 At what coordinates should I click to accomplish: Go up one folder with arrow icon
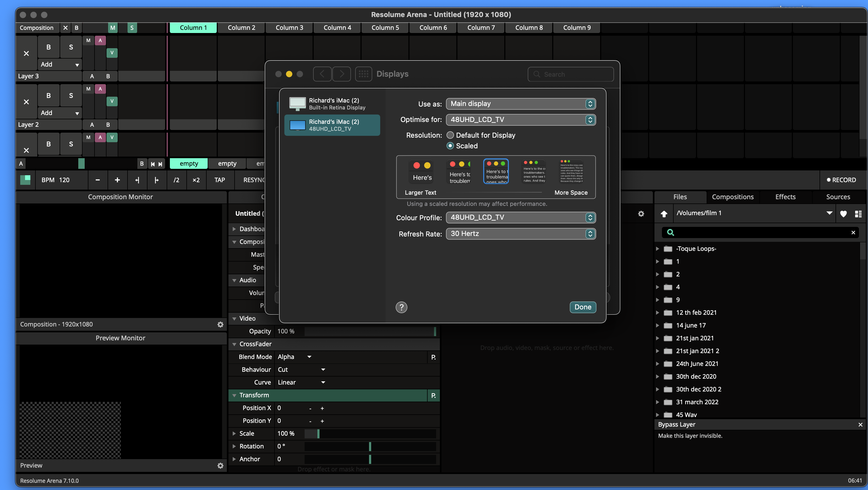point(664,213)
